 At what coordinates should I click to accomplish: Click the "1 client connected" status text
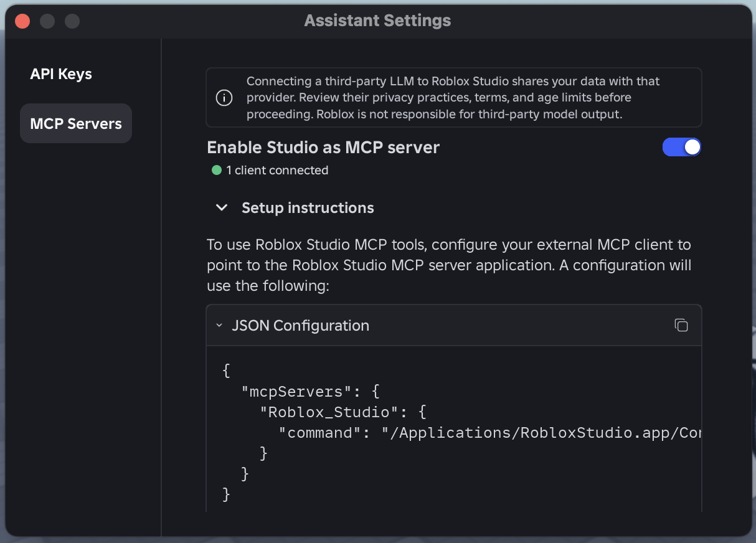[277, 170]
